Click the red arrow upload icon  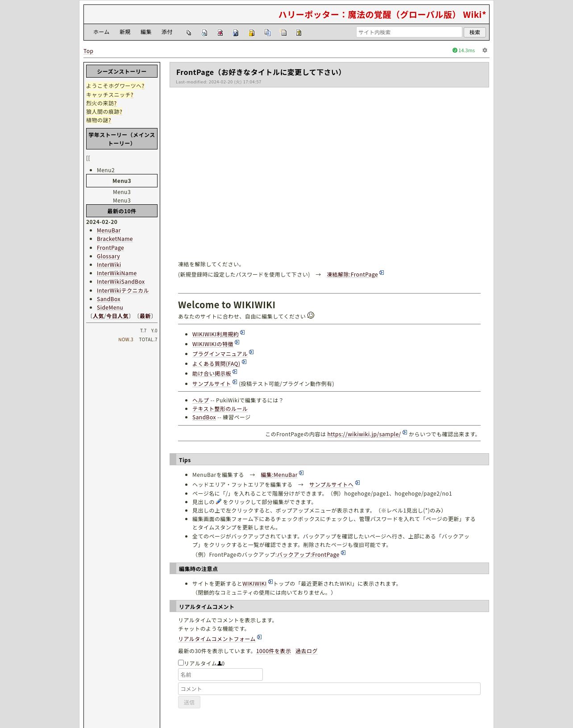220,33
